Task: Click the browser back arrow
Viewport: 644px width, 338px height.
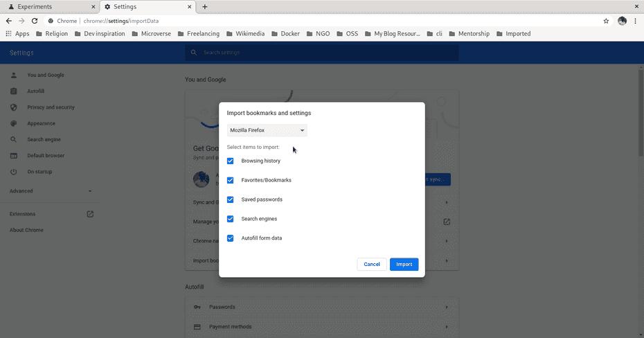Action: point(8,21)
